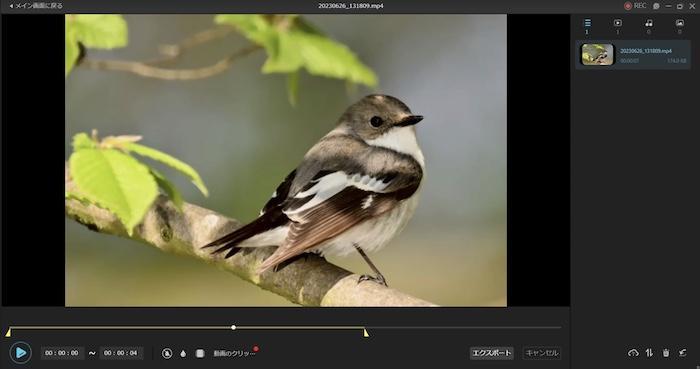Start recording with REC button
This screenshot has width=700, height=369.
coord(635,6)
